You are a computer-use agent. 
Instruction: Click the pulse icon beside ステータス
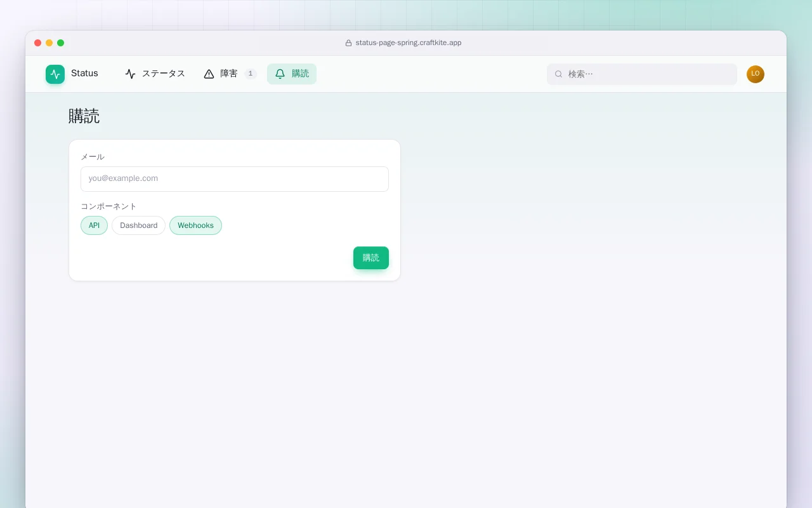[131, 74]
